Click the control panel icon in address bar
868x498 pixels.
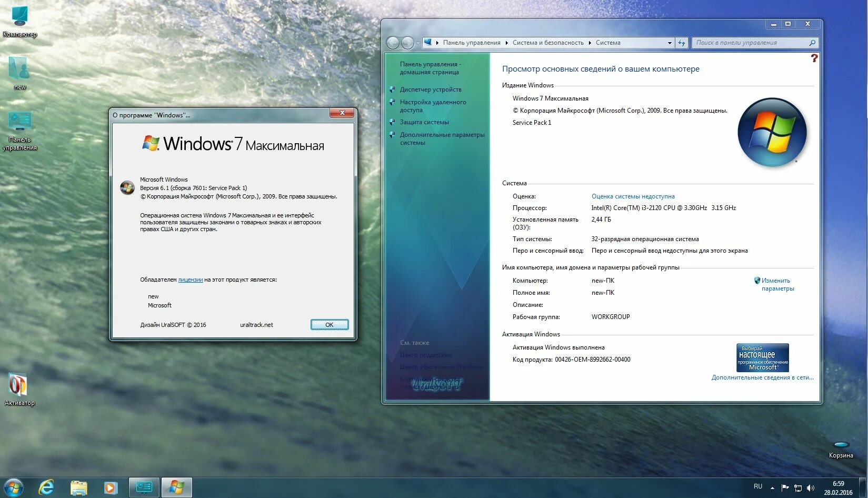click(x=428, y=43)
